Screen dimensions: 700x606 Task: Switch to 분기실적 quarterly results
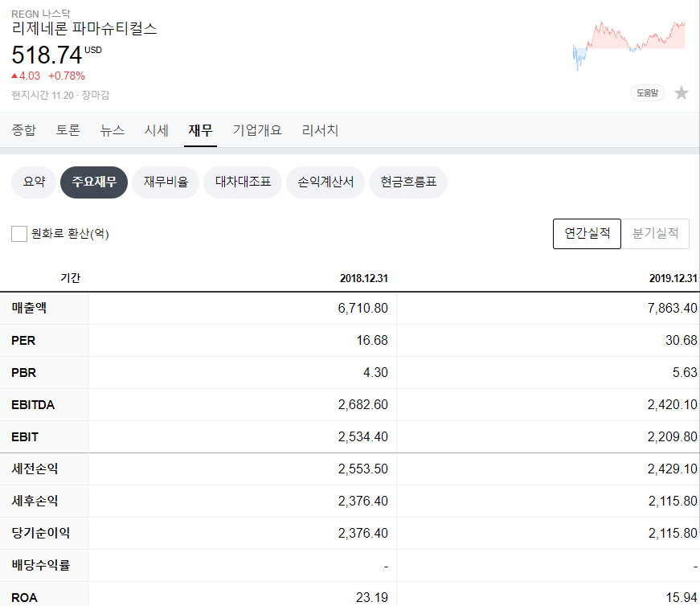point(655,234)
